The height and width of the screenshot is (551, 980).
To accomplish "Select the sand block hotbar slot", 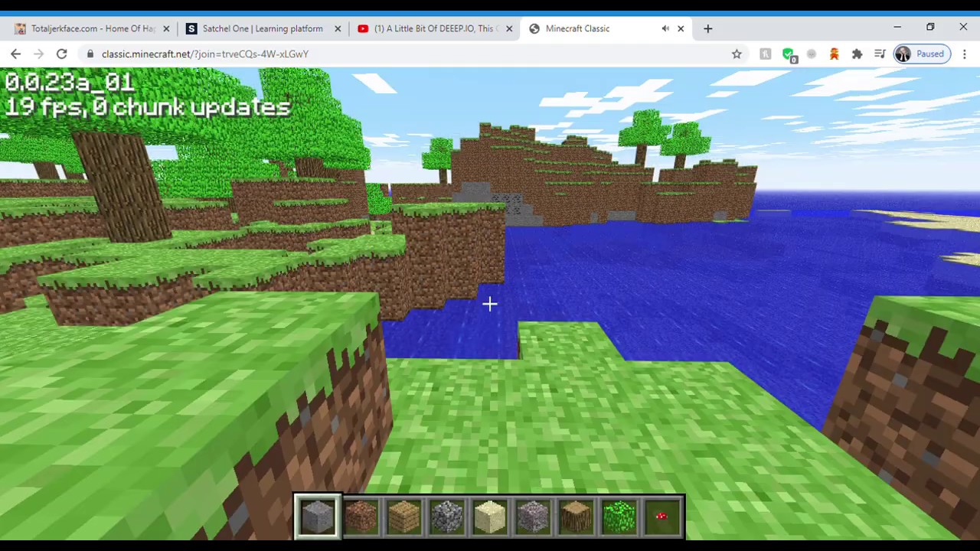I will click(490, 517).
